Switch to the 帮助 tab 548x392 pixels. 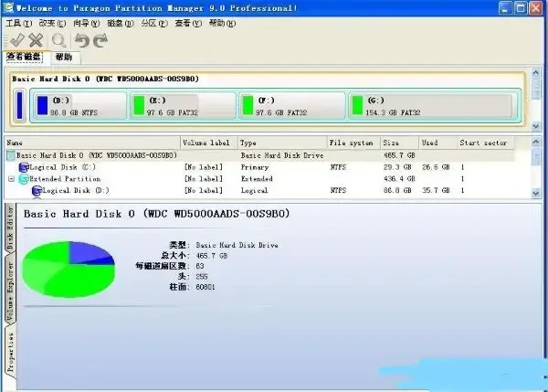(x=64, y=57)
